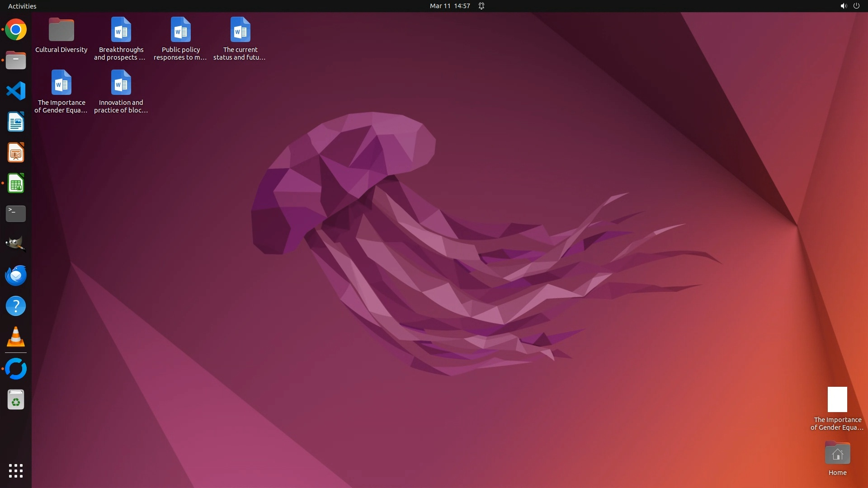Launch Visual Studio Code from dock
Viewport: 868px width, 488px height.
(16, 91)
